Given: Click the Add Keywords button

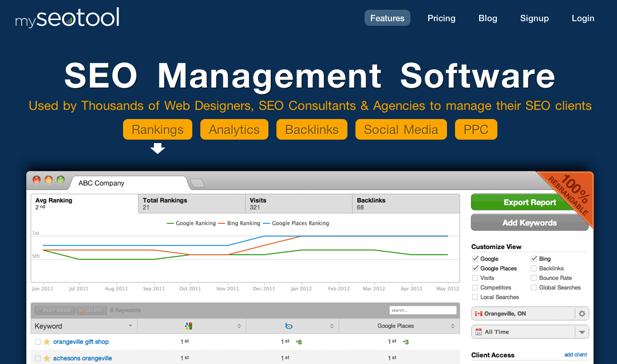Looking at the screenshot, I should point(529,223).
